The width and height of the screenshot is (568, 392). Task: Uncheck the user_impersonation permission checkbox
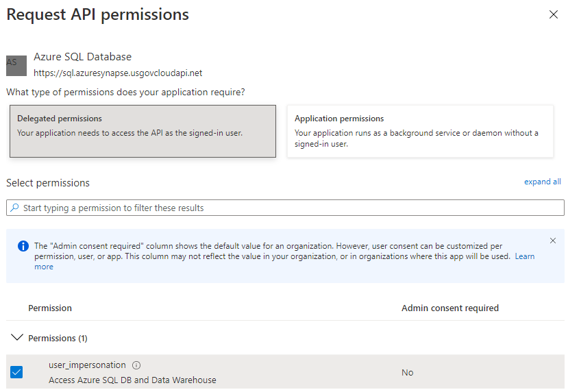point(16,372)
